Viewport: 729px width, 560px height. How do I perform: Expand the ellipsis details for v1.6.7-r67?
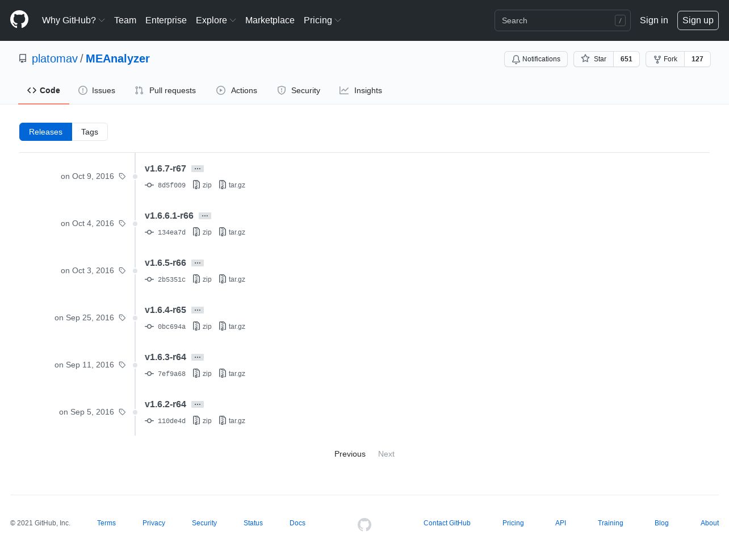[198, 169]
